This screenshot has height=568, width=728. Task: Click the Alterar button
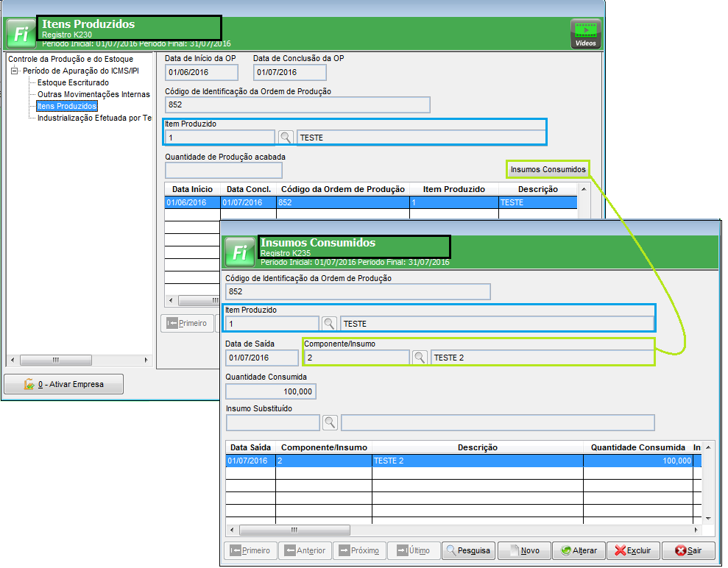[579, 550]
